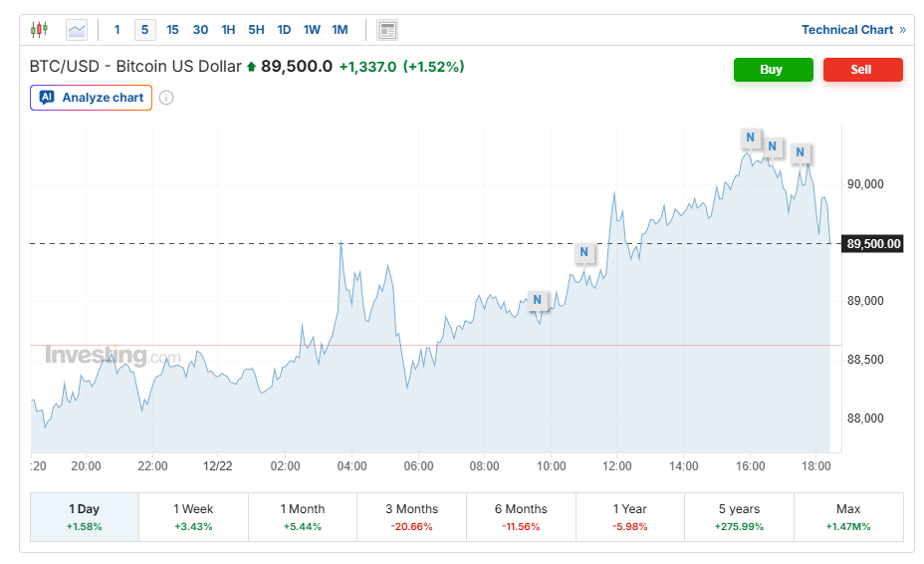Open the news marker near 11:00

[584, 253]
